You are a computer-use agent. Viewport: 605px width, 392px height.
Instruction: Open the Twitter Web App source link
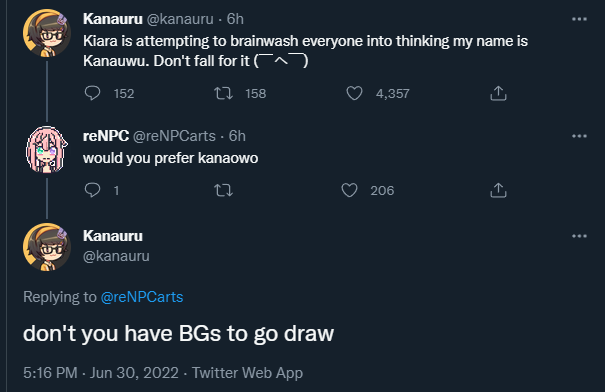(247, 373)
